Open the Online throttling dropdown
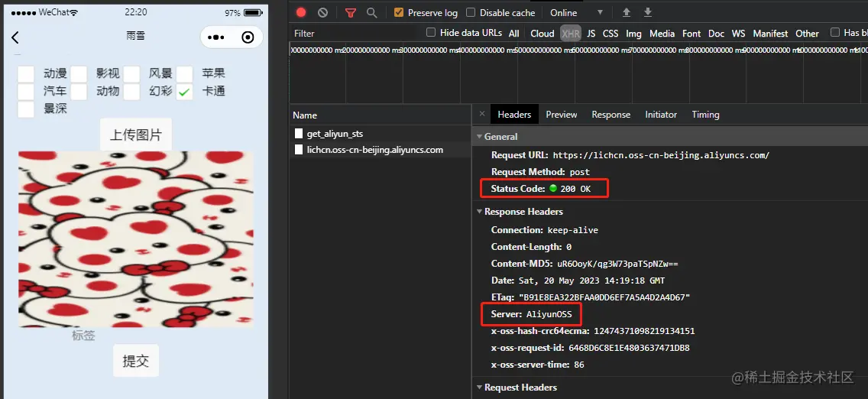This screenshot has width=868, height=399. point(576,12)
